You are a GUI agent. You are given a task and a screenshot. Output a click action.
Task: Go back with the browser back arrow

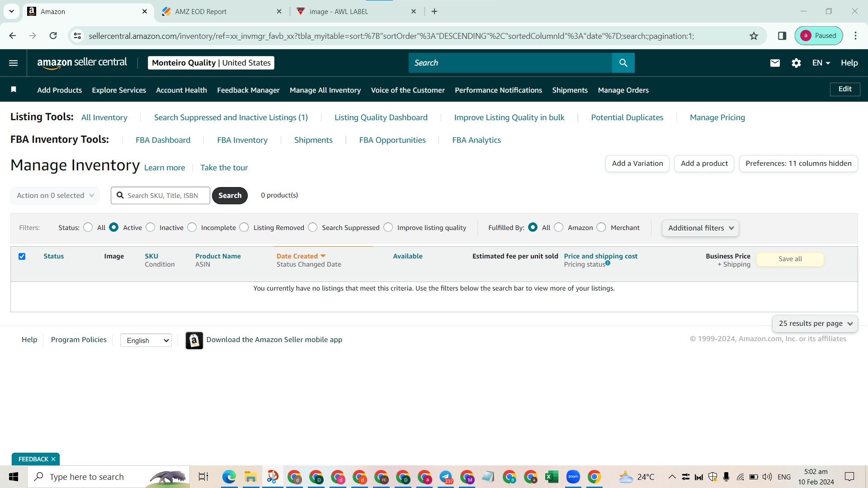[x=13, y=36]
